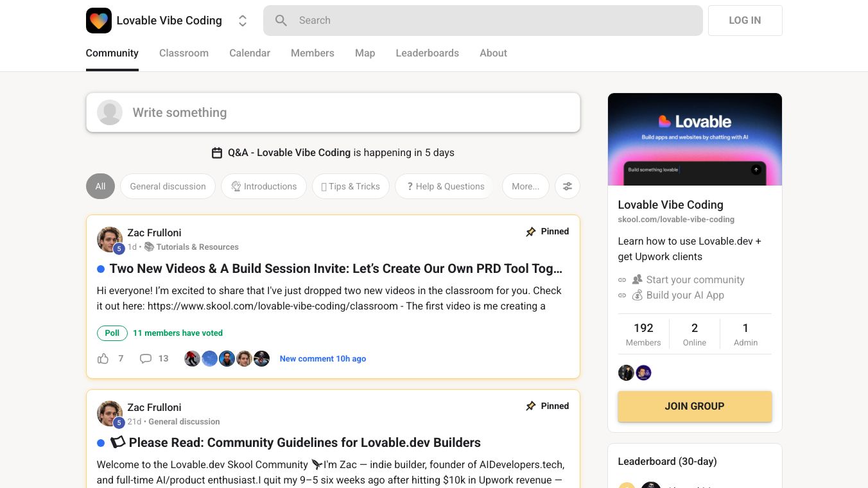Open the Q&A - Lovable Vibe Coding event
This screenshot has width=868, height=488.
pyautogui.click(x=289, y=153)
